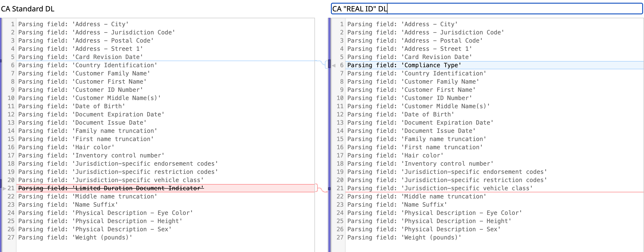Click the lower change marker in left overview gutter
644x252 pixels.
1,183
